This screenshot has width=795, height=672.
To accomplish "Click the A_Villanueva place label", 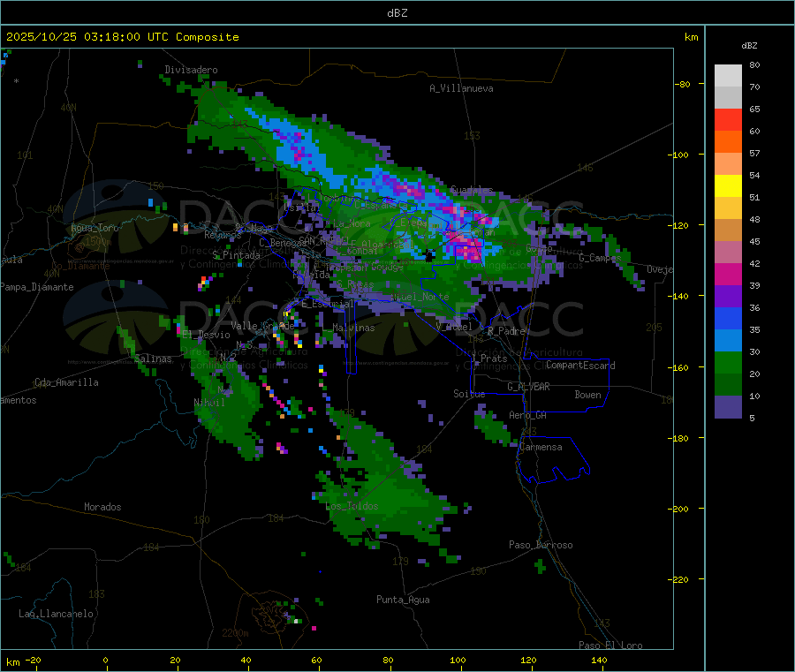I will coord(461,88).
